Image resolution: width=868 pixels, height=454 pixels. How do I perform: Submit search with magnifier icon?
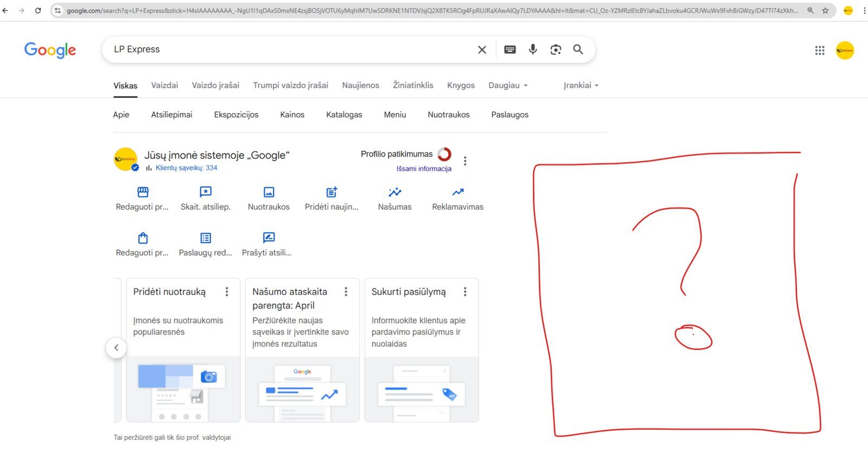[x=578, y=49]
